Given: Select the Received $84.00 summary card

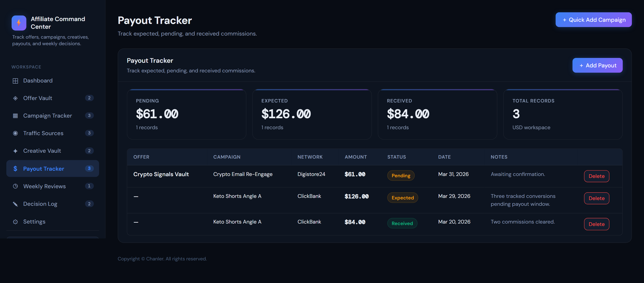Looking at the screenshot, I should pyautogui.click(x=438, y=115).
